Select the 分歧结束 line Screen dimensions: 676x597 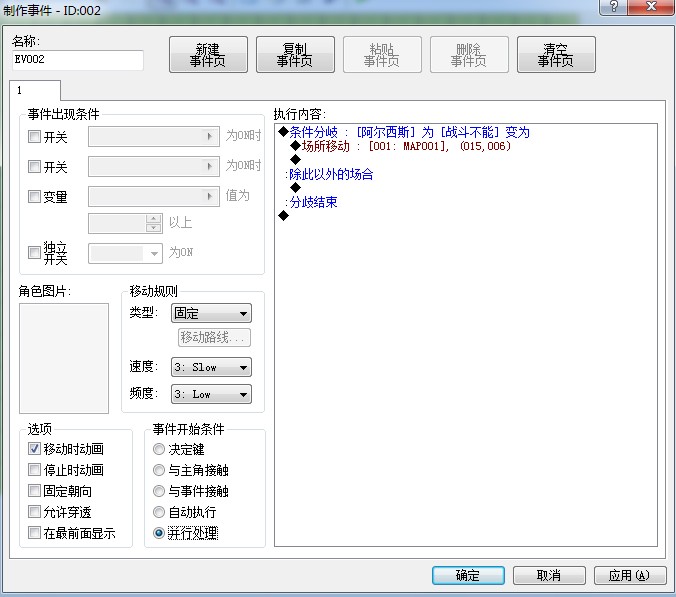[311, 202]
